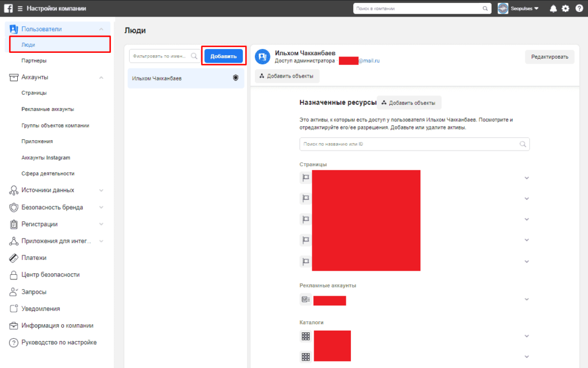
Task: Click the blue Добавить button
Action: [x=223, y=56]
